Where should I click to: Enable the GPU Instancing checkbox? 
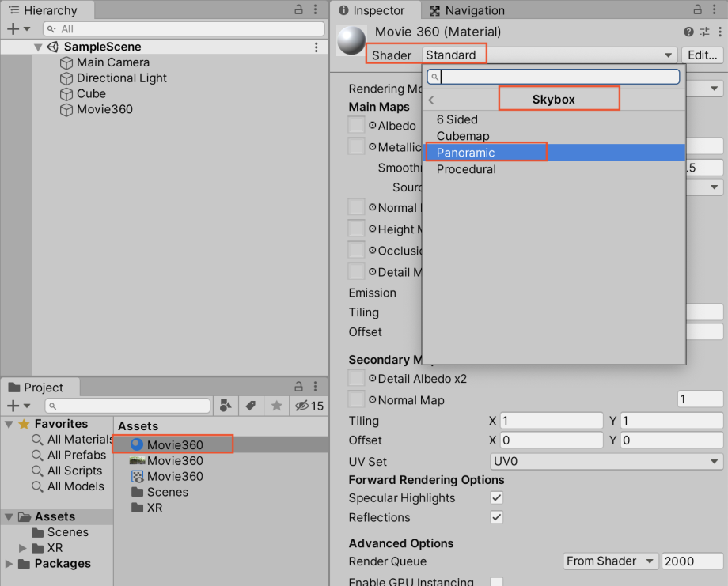tap(496, 582)
